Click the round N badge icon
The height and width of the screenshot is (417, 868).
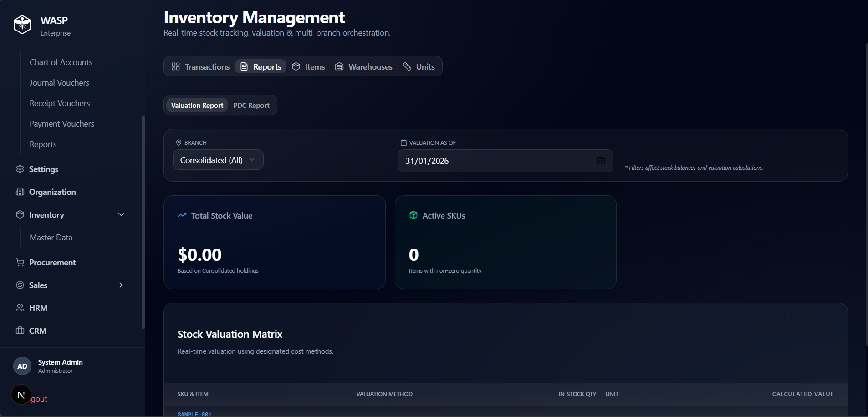point(21,395)
